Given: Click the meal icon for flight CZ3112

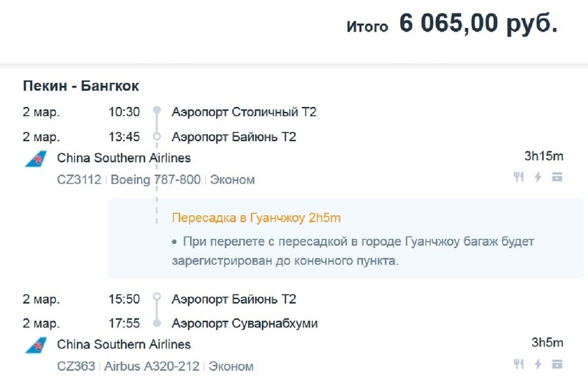Looking at the screenshot, I should tap(518, 177).
